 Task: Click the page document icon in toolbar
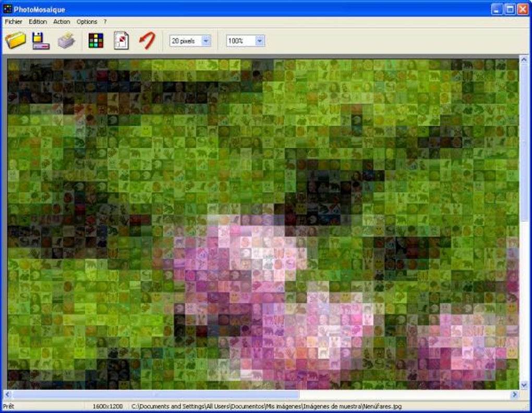click(121, 41)
